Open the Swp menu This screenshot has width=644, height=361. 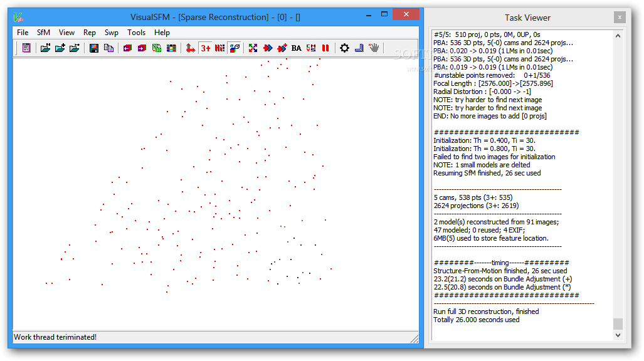pos(111,33)
